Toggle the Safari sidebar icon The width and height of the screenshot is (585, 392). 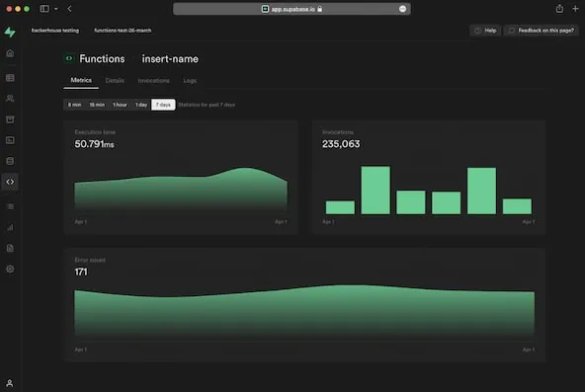coord(44,9)
